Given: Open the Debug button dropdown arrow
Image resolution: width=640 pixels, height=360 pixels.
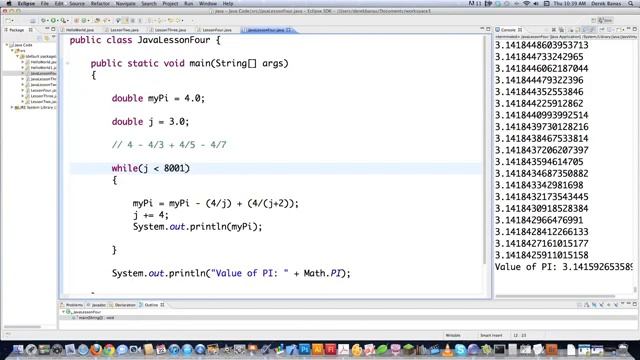Looking at the screenshot, I should click(x=48, y=20).
